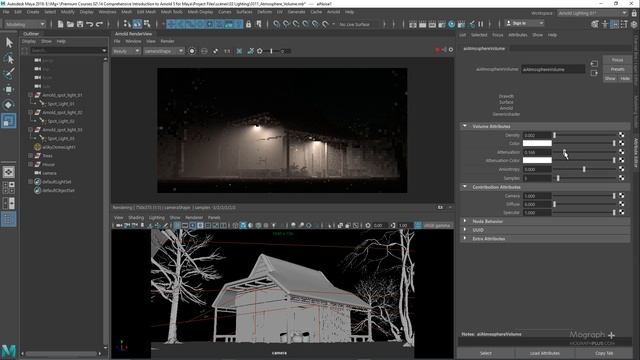Open the Modeling menu set dropdown

tap(24, 24)
